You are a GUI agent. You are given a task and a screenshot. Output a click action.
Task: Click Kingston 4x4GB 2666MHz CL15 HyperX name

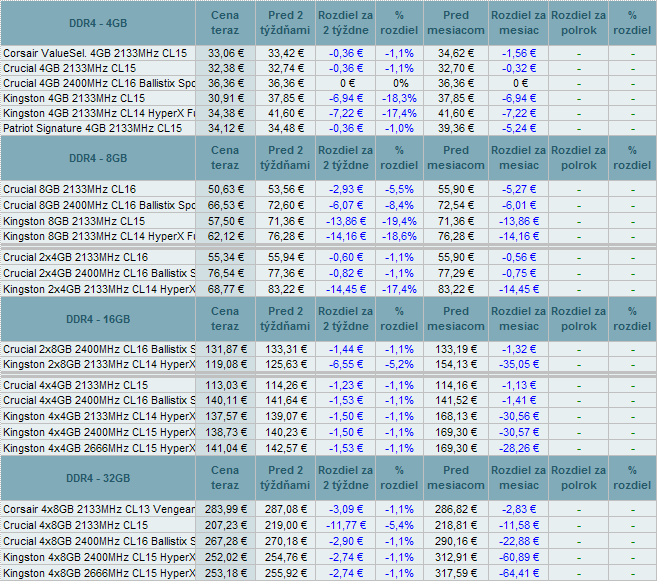click(99, 448)
